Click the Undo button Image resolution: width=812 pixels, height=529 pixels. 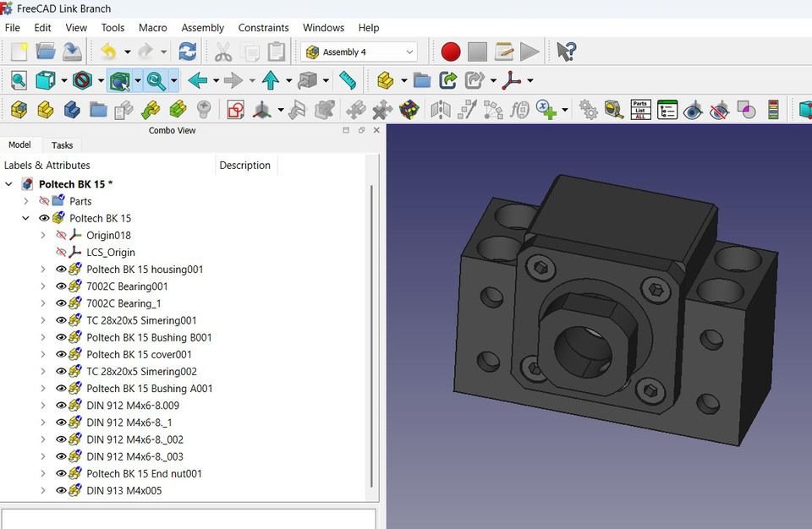(x=108, y=52)
